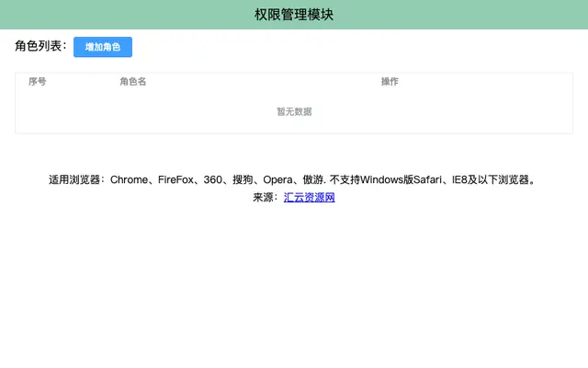Click the 暂无数据 empty table message
Screen dimensions: 588x368
(294, 111)
